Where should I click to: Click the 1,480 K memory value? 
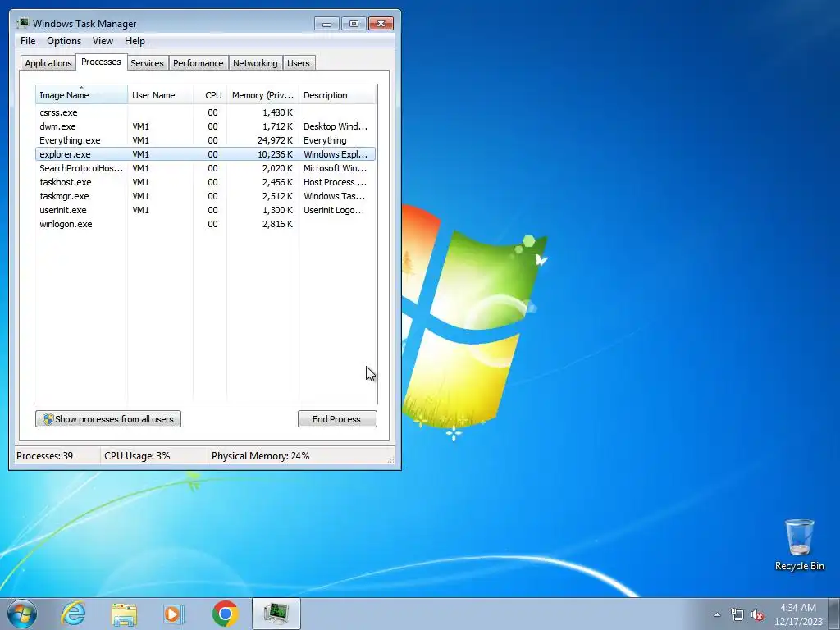click(277, 112)
